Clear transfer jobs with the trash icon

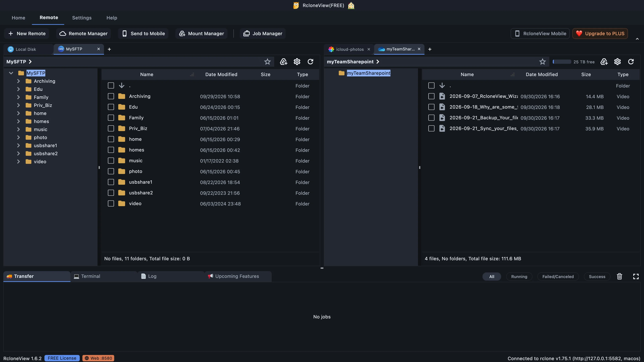pos(620,276)
